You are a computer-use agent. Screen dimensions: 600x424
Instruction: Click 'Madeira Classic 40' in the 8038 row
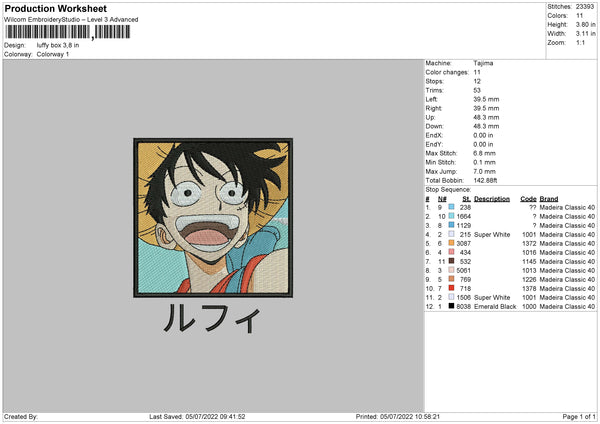567,307
